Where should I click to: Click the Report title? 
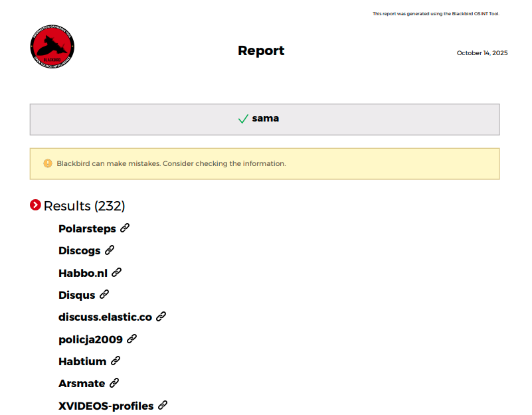click(x=261, y=50)
